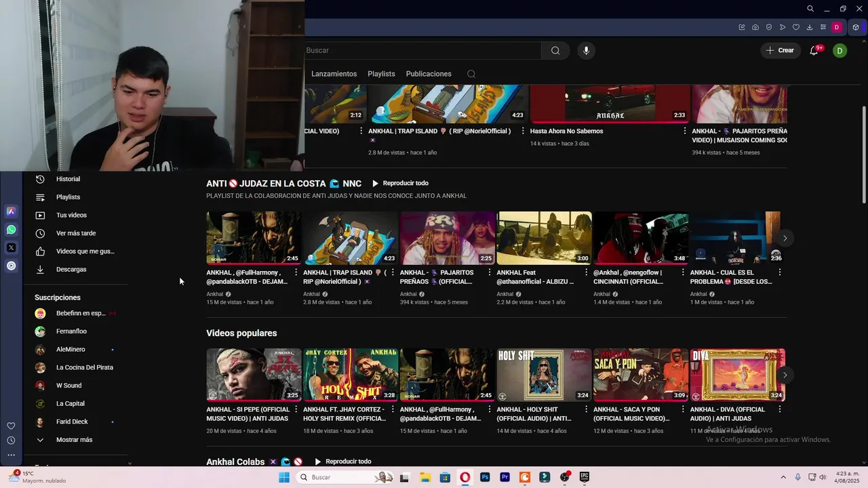Screen dimensions: 868x488
Task: Open options for SI PEPE video
Action: (296, 409)
